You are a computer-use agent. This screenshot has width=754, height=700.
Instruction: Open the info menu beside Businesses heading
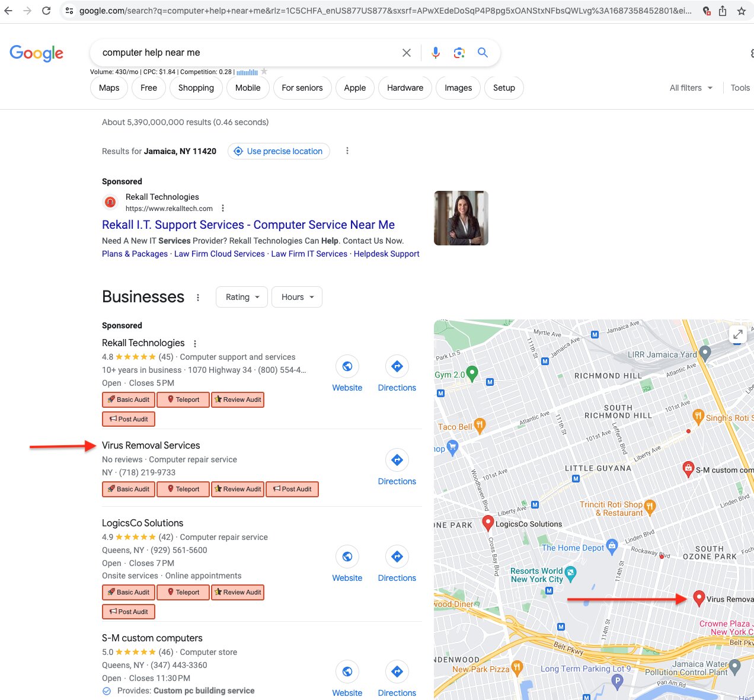[x=198, y=298]
